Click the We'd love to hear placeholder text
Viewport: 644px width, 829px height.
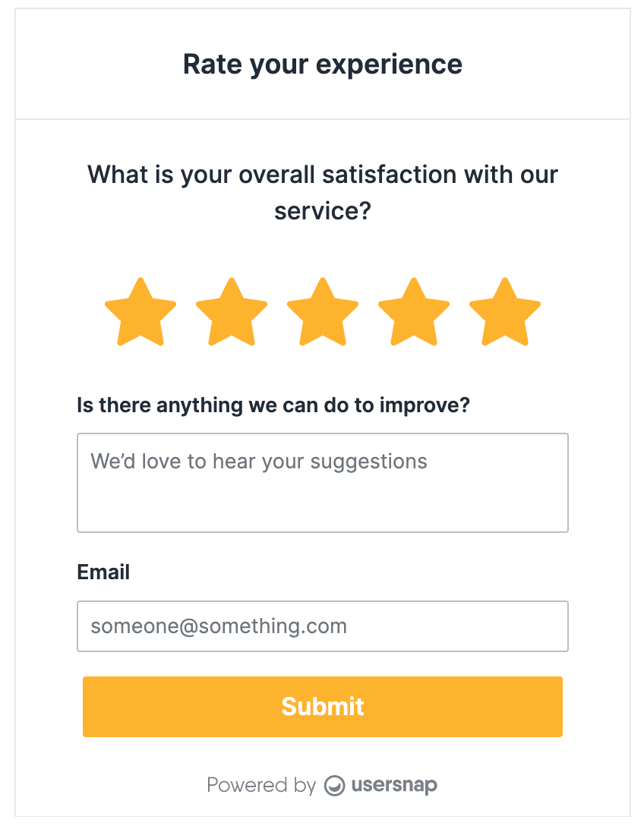(x=258, y=461)
